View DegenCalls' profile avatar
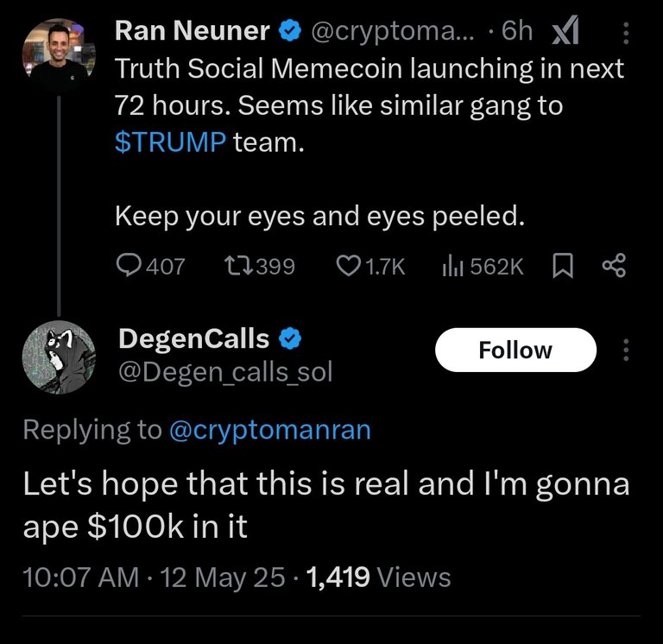Image resolution: width=663 pixels, height=644 pixels. [x=59, y=357]
